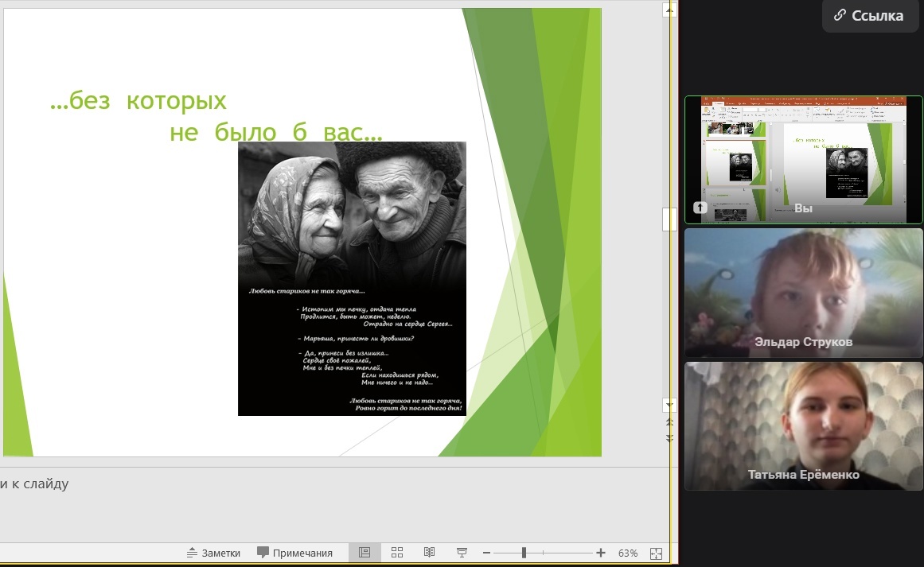924x567 pixels.
Task: Click the scroll up arrow of slide scrollbar
Action: pos(669,10)
